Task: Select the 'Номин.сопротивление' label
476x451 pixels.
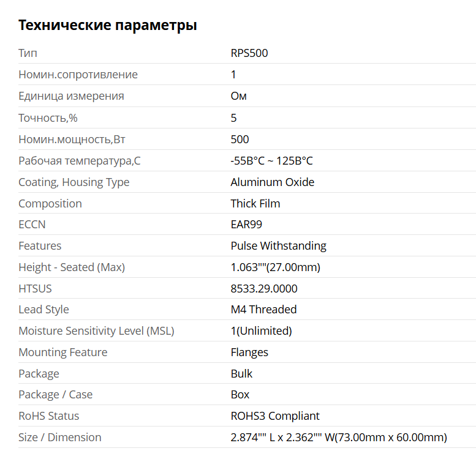Action: click(x=78, y=75)
